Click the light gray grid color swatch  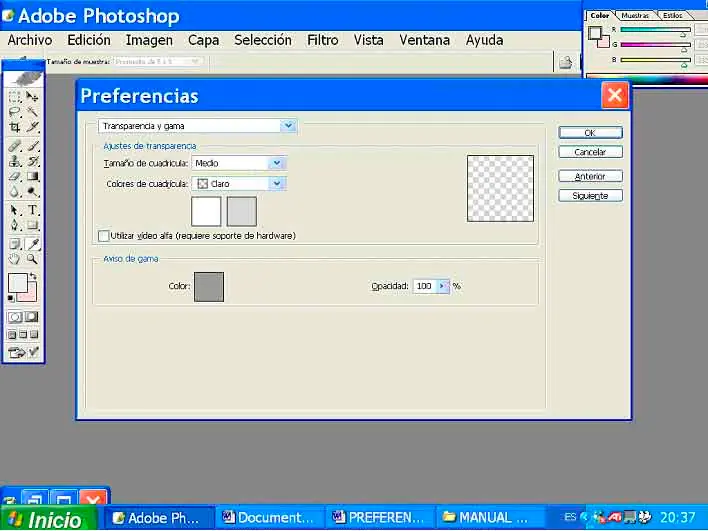coord(242,211)
